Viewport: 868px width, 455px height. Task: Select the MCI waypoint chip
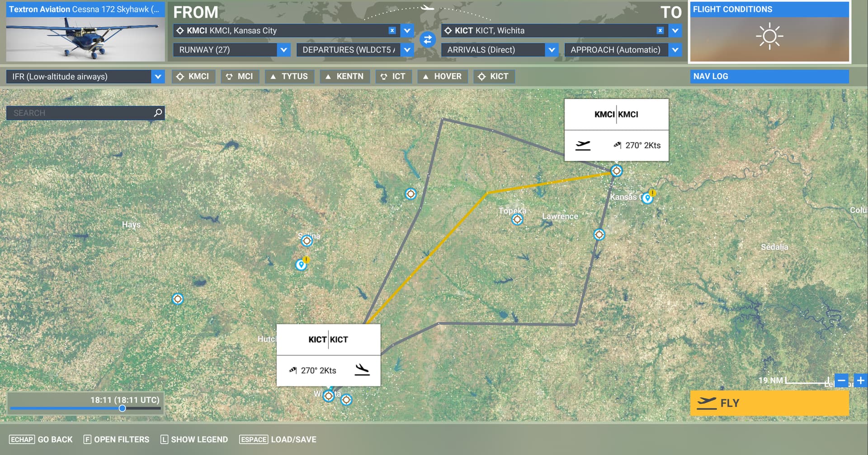240,76
